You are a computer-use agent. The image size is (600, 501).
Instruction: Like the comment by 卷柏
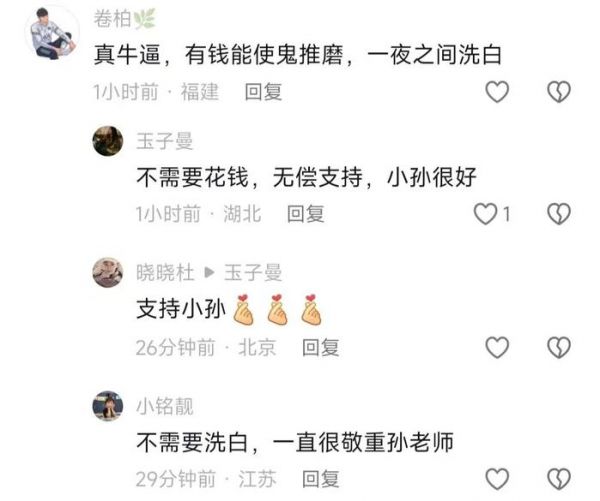[x=497, y=92]
